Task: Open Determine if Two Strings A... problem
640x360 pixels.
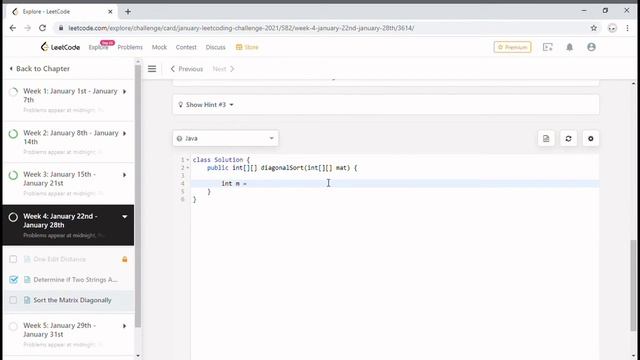Action: click(x=76, y=280)
